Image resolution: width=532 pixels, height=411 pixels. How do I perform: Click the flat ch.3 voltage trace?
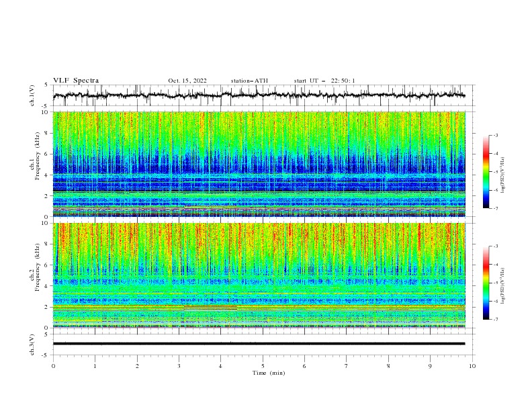click(x=259, y=344)
